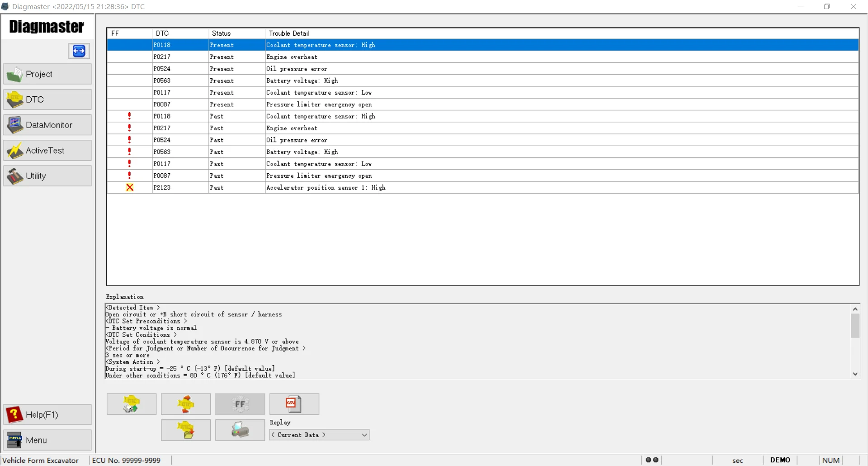The image size is (868, 466).
Task: Select Present row Battery voltage: High
Action: [483, 81]
